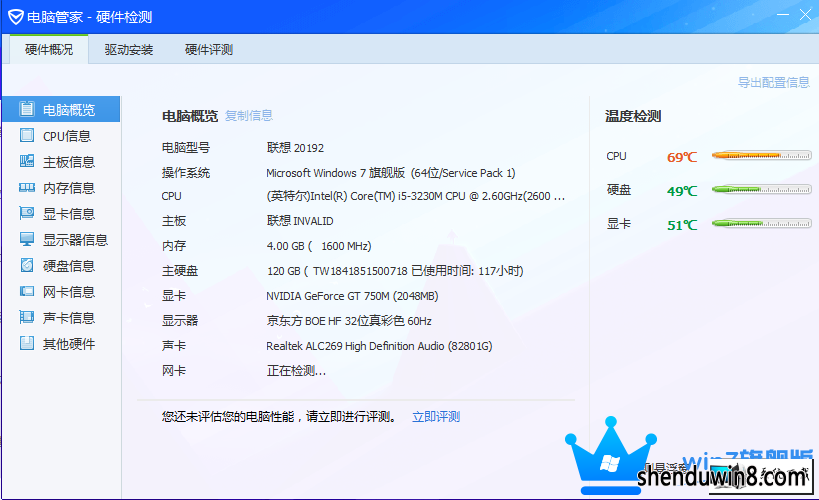Click the model value 联想 20192
The height and width of the screenshot is (500, 819).
[x=295, y=148]
